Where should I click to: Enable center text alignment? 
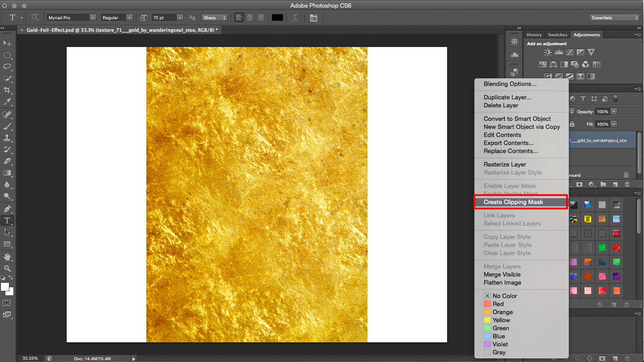pos(250,18)
